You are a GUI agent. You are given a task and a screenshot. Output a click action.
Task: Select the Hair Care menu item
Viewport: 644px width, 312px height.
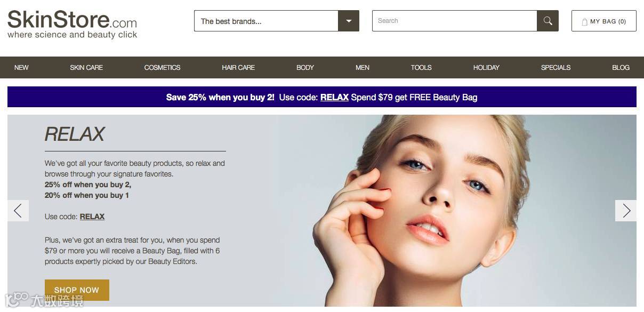pyautogui.click(x=238, y=68)
